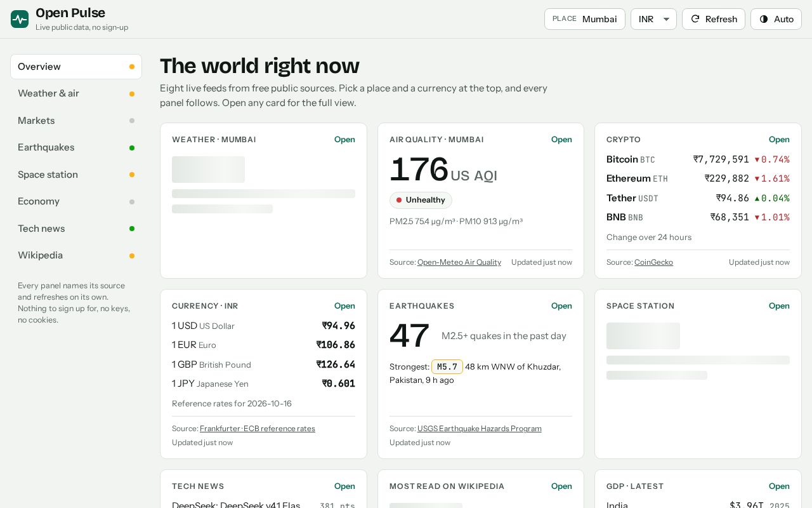Click the circular arrow Refresh icon
812x508 pixels.
click(695, 19)
